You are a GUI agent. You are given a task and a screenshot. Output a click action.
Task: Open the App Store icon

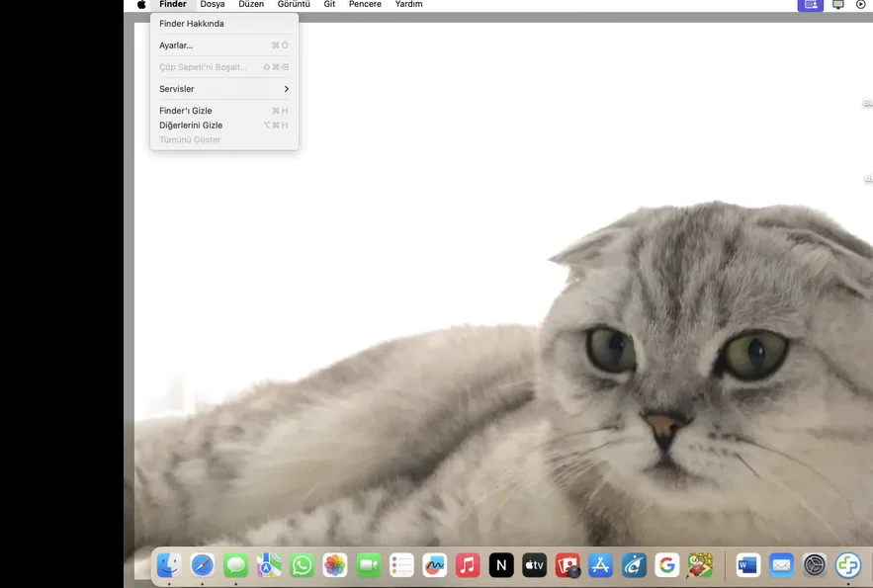(x=600, y=565)
